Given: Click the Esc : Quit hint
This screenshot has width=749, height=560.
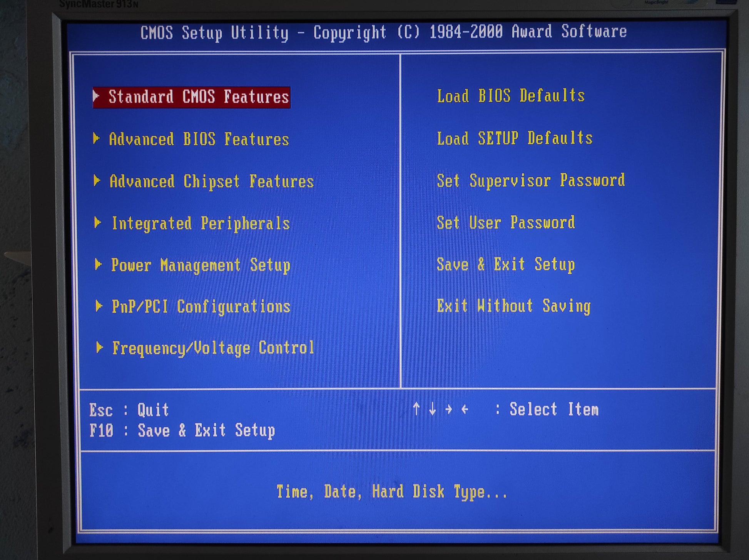Looking at the screenshot, I should 129,410.
